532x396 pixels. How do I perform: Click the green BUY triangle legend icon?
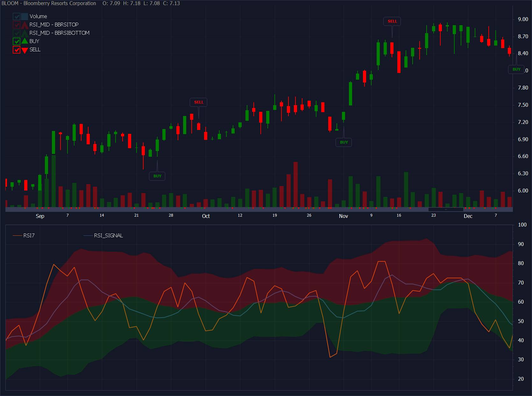[25, 41]
